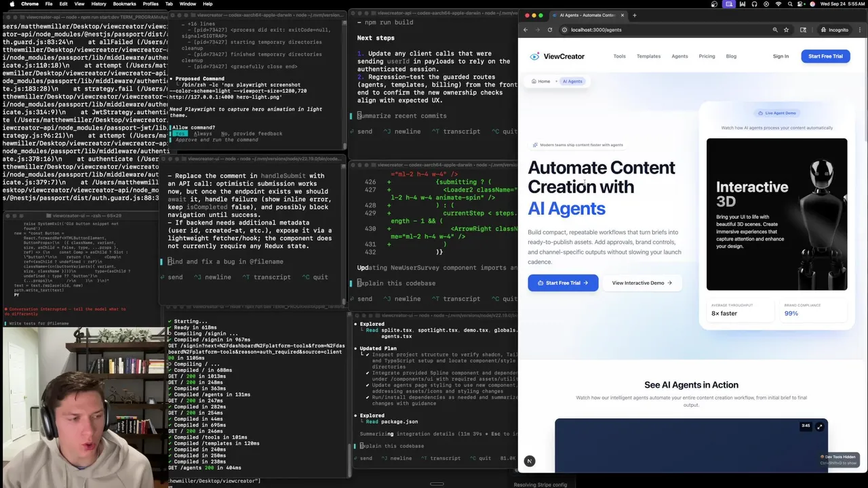Image resolution: width=868 pixels, height=488 pixels.
Task: Open the Help menu
Action: [208, 4]
